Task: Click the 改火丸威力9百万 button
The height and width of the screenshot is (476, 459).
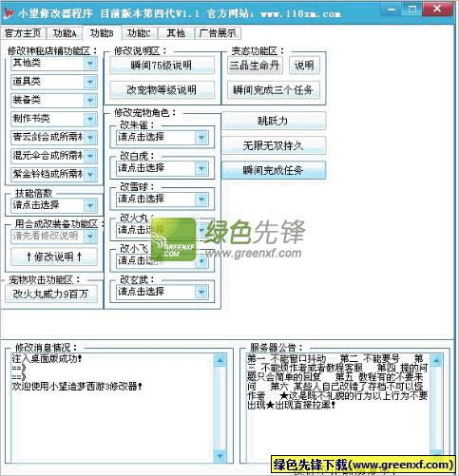Action: tap(51, 294)
